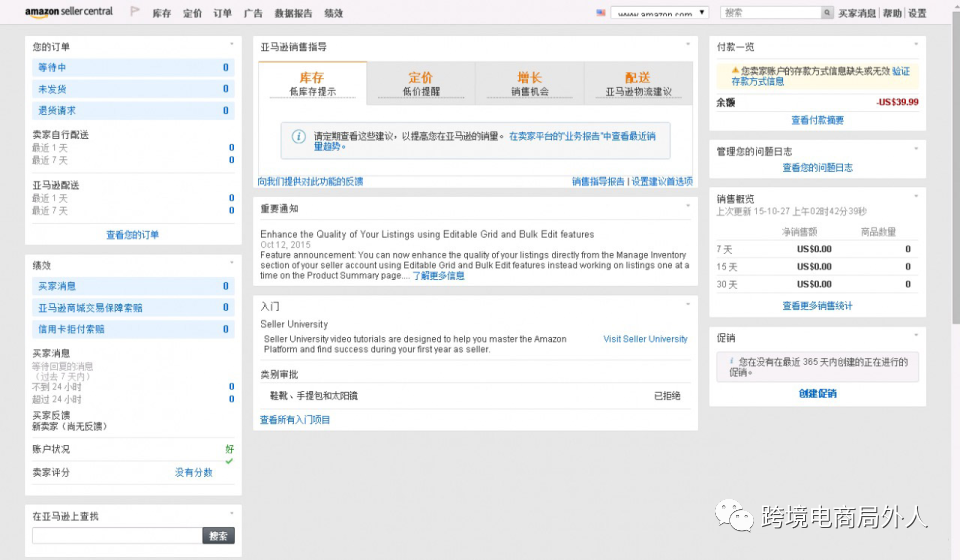Open the 帮助 link in header
The width and height of the screenshot is (960, 560).
(x=892, y=13)
